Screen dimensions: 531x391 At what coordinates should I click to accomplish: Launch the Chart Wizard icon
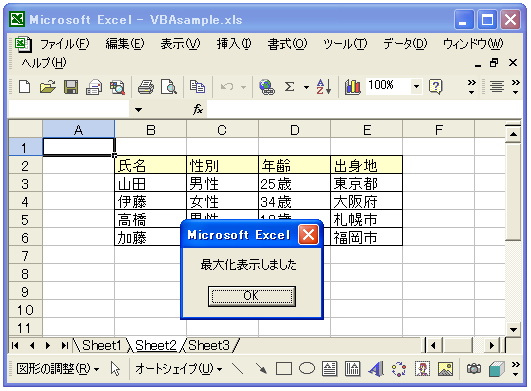tap(353, 87)
